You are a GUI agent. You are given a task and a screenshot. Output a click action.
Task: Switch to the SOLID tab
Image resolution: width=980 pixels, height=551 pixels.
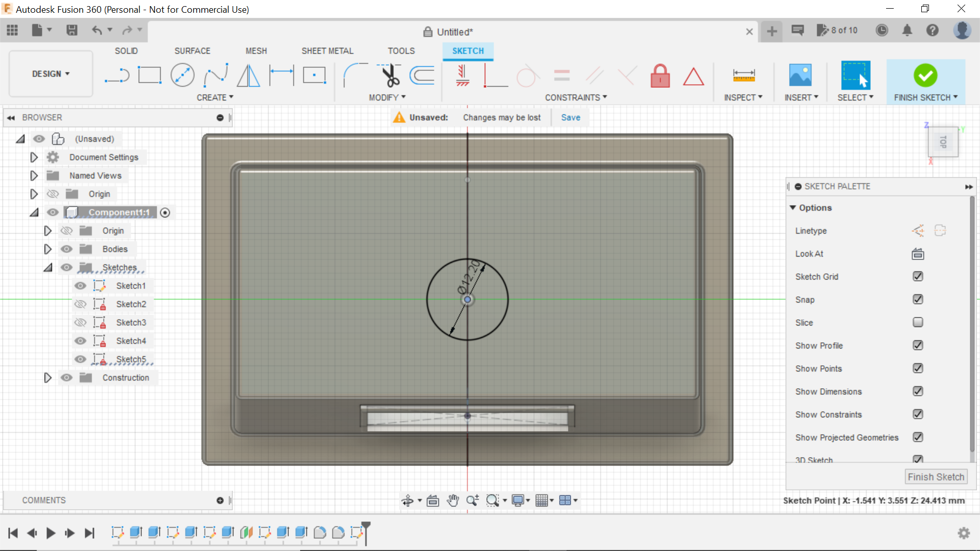click(126, 51)
